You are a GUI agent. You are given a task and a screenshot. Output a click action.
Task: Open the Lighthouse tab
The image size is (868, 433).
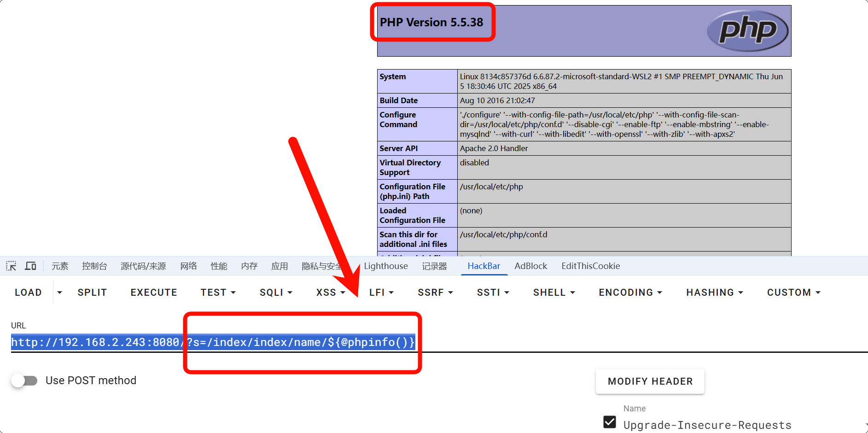pyautogui.click(x=385, y=266)
